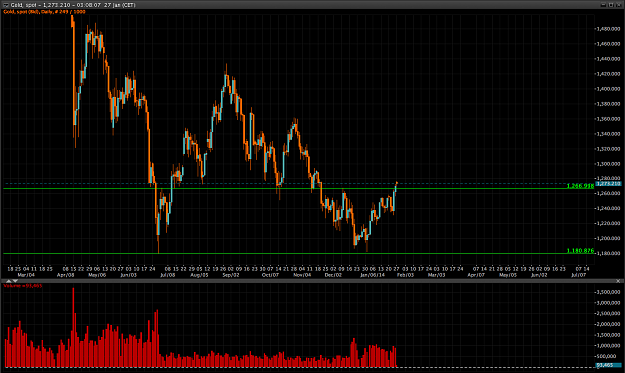Viewport: 625px width, 373px height.
Task: Click the 3,500,000 volume axis label
Action: (609, 292)
